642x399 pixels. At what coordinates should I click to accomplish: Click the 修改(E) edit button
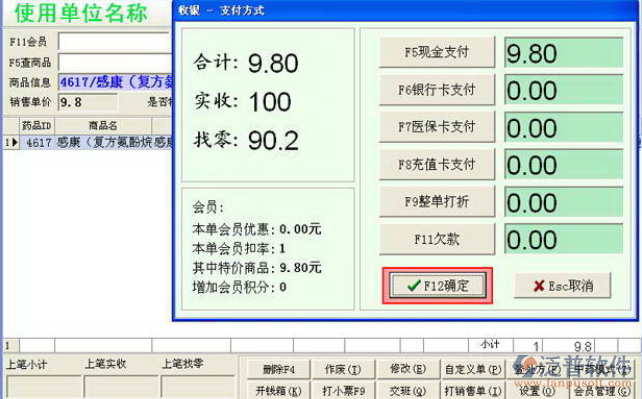coord(407,370)
